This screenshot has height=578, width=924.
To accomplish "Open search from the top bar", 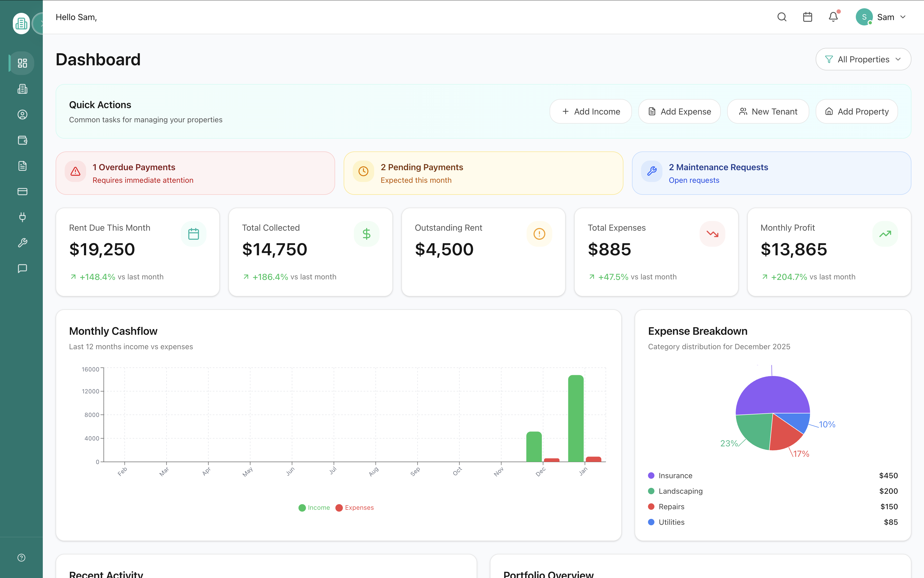I will 781,17.
